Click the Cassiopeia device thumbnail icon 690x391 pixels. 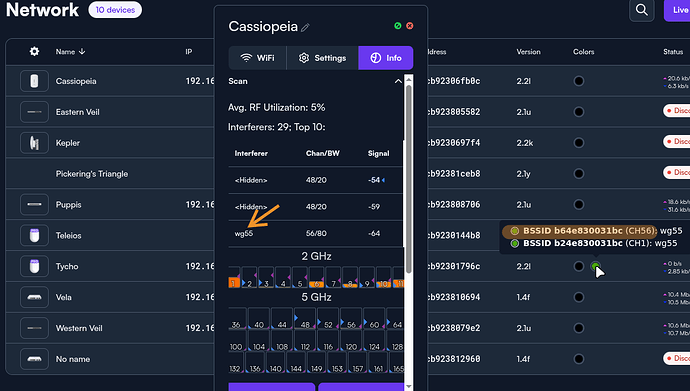pos(34,81)
